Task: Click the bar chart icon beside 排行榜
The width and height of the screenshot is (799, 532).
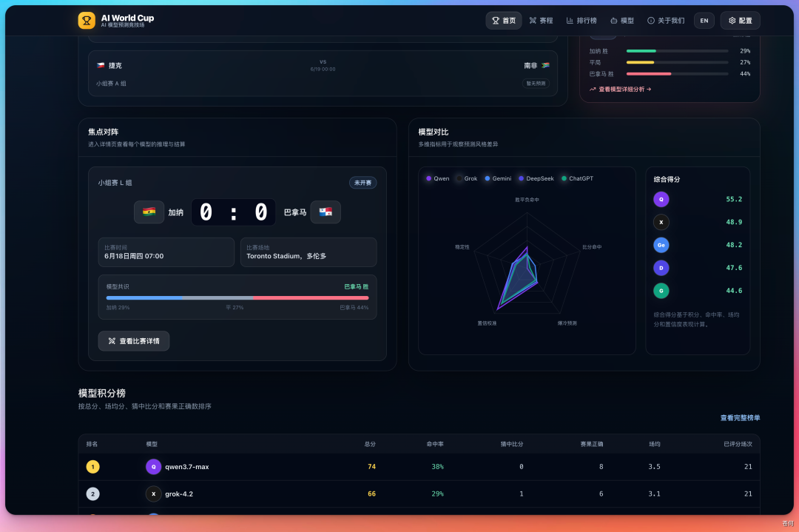Action: click(570, 21)
